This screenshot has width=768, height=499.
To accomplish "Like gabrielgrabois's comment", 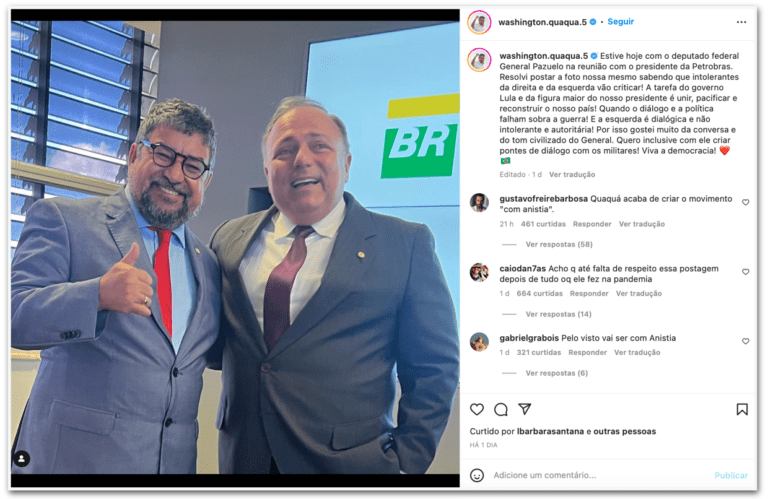I will click(745, 341).
